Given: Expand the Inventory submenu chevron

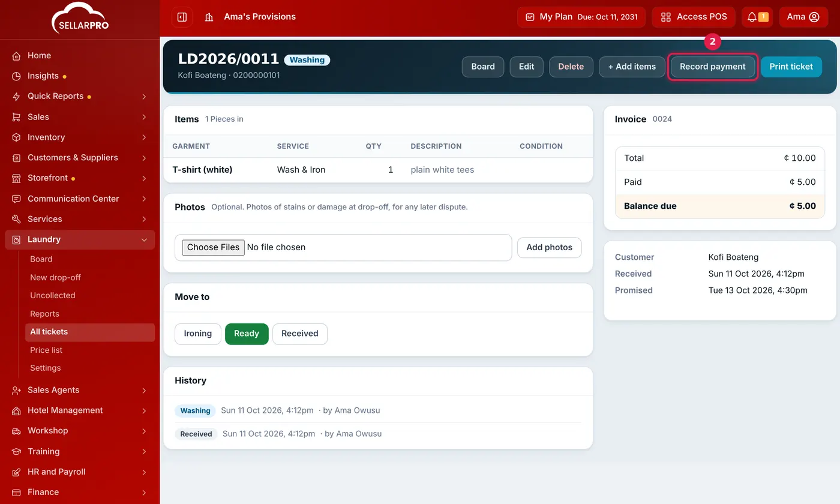Looking at the screenshot, I should tap(144, 137).
